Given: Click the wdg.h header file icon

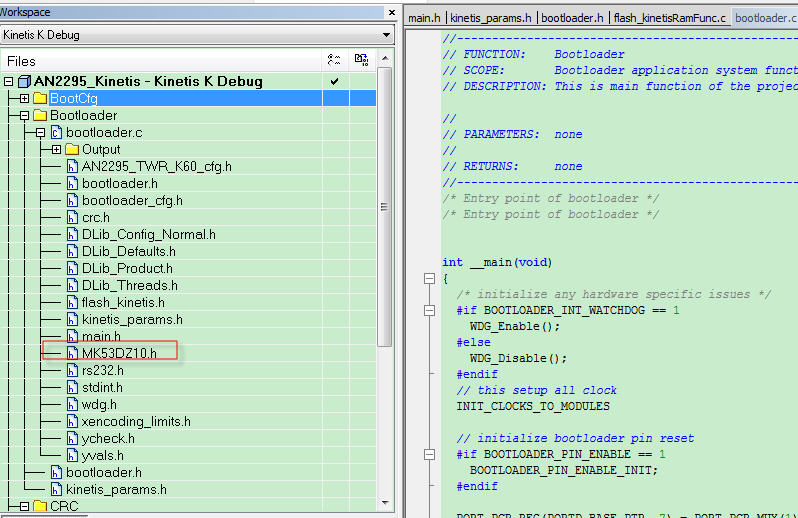Looking at the screenshot, I should pos(72,405).
